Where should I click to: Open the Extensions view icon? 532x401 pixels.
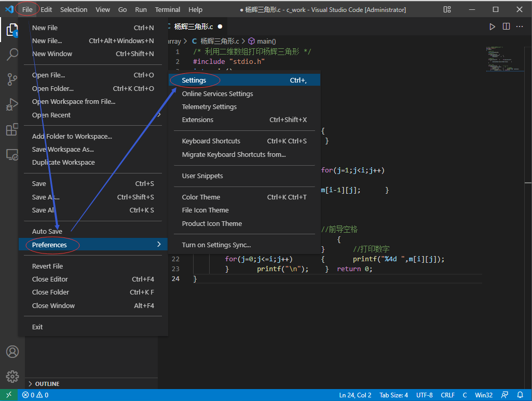click(12, 129)
